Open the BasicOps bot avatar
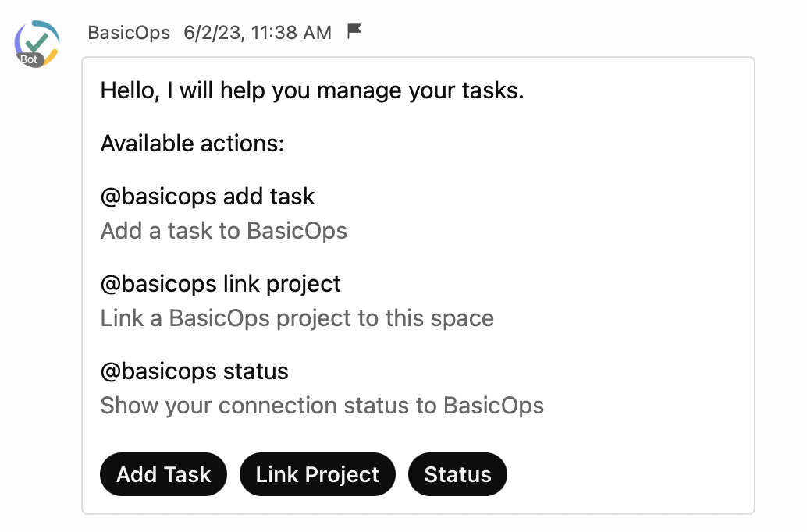 37,44
